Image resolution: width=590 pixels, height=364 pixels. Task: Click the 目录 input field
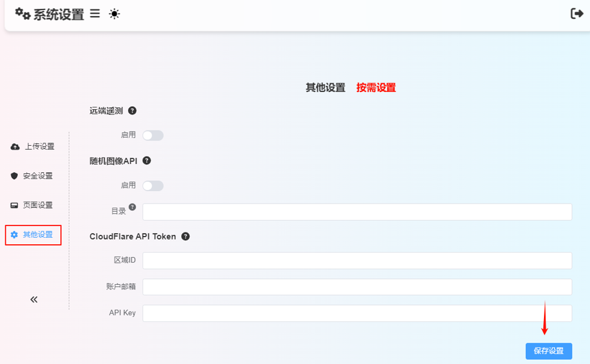(357, 212)
